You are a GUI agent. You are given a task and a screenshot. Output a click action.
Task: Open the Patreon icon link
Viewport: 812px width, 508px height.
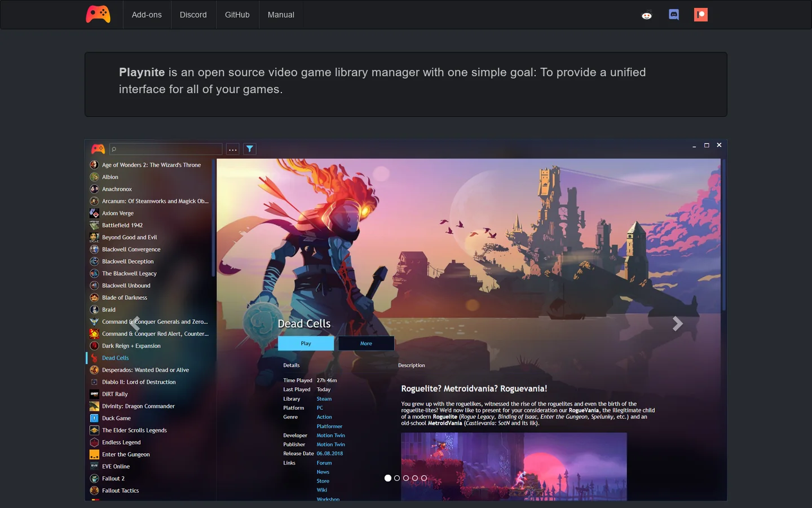point(701,15)
